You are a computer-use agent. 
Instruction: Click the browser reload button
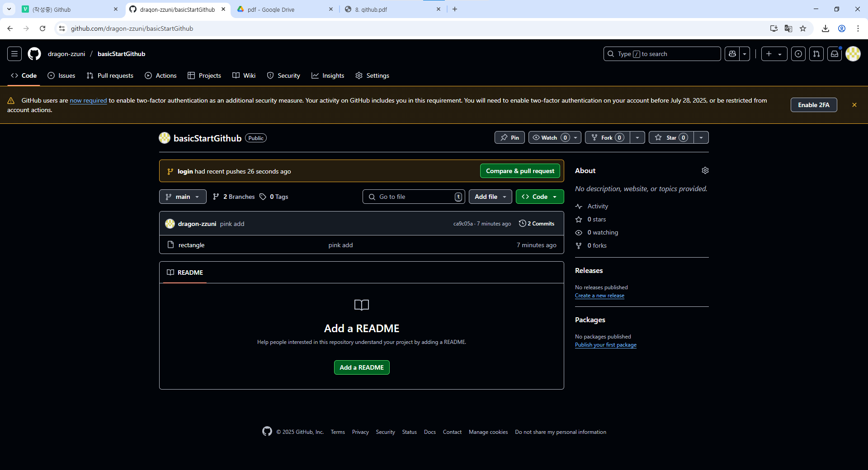pyautogui.click(x=42, y=28)
